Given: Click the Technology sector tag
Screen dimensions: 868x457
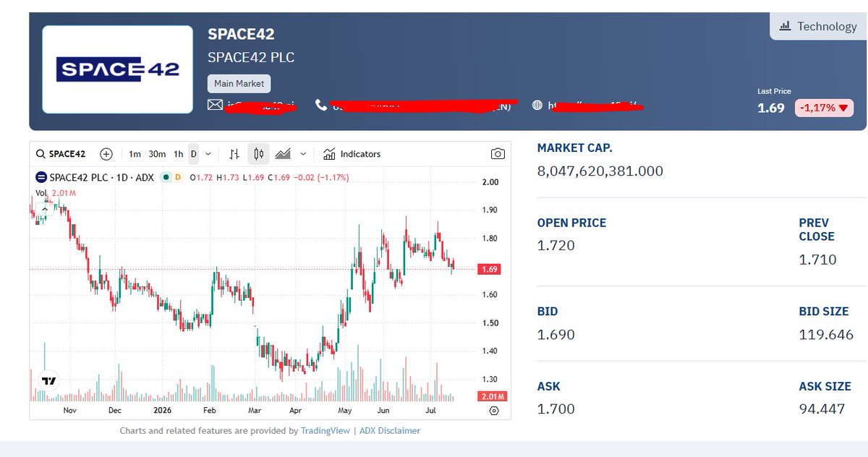Looking at the screenshot, I should pyautogui.click(x=817, y=26).
